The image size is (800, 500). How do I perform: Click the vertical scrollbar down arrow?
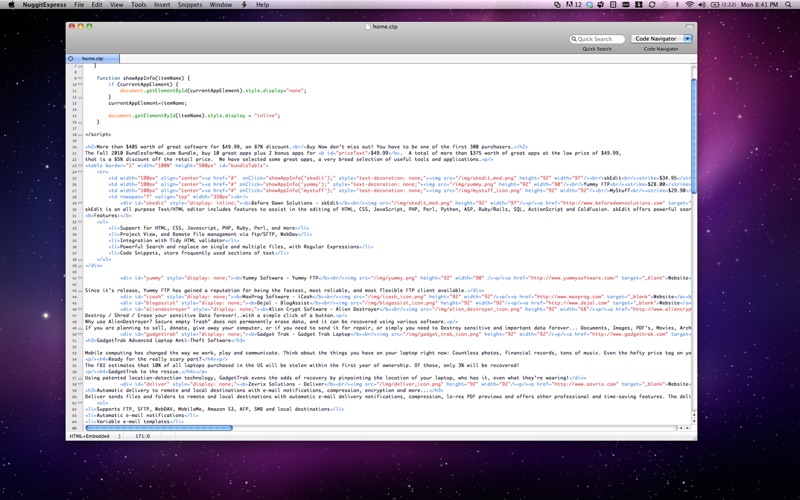coord(694,420)
